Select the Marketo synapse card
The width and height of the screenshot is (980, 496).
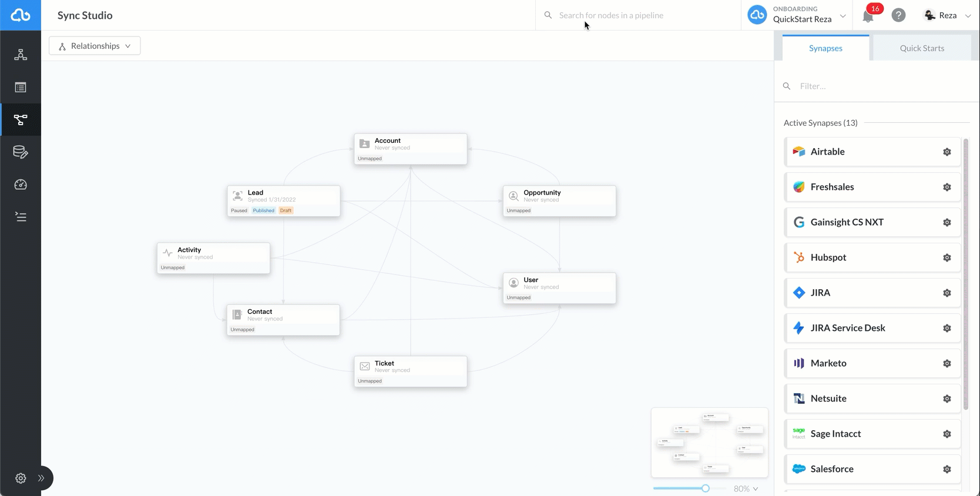click(x=872, y=363)
